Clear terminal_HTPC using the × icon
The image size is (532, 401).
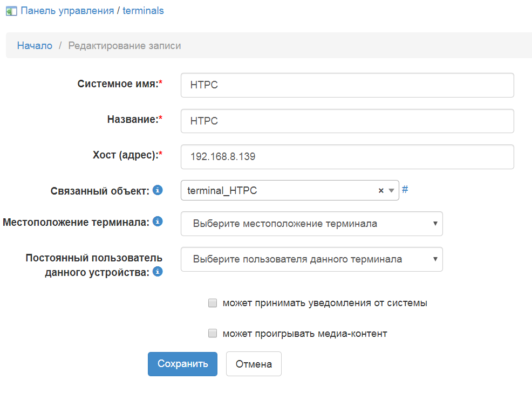coord(381,190)
